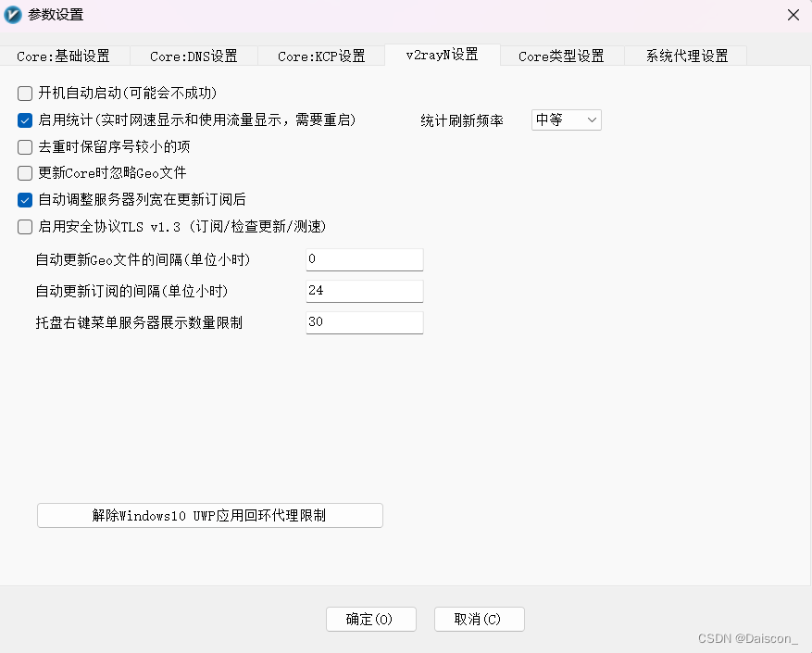Confirm settings with 确定(O) button
This screenshot has height=653, width=812.
[x=370, y=620]
